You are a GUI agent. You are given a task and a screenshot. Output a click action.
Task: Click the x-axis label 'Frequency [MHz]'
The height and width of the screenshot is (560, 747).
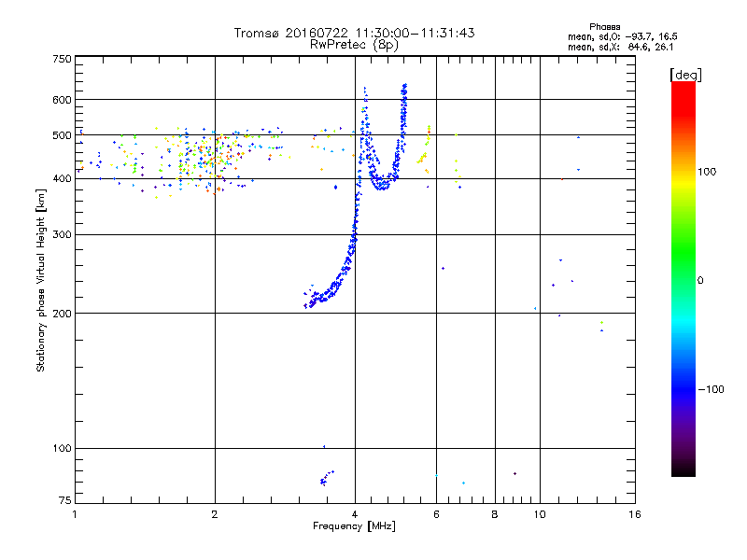tap(354, 526)
